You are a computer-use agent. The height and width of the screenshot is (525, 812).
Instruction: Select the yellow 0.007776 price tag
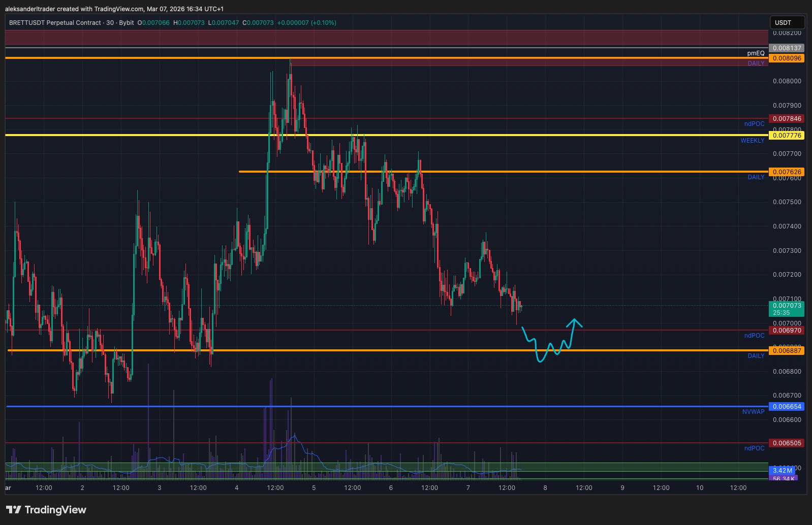pos(787,136)
